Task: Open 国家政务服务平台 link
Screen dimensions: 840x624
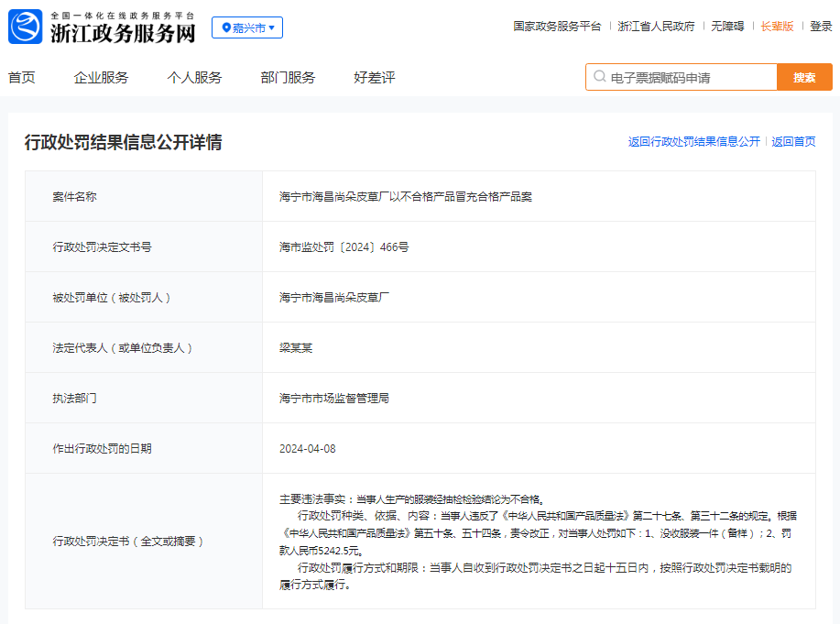Action: (x=557, y=27)
